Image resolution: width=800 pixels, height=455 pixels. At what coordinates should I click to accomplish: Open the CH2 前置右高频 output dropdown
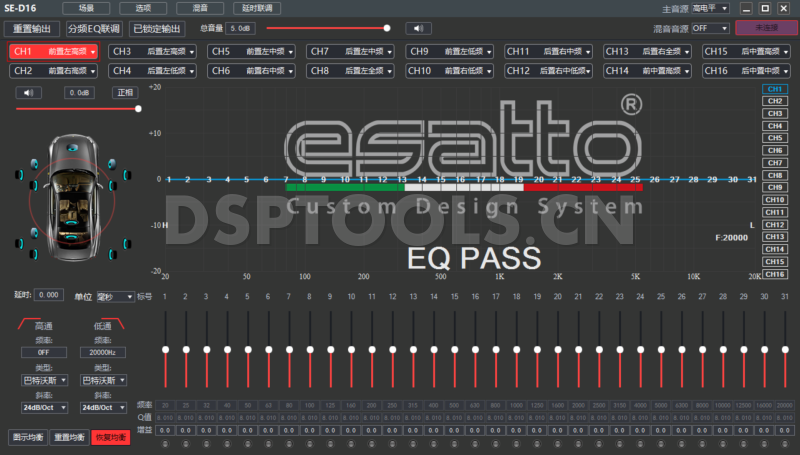[x=53, y=70]
